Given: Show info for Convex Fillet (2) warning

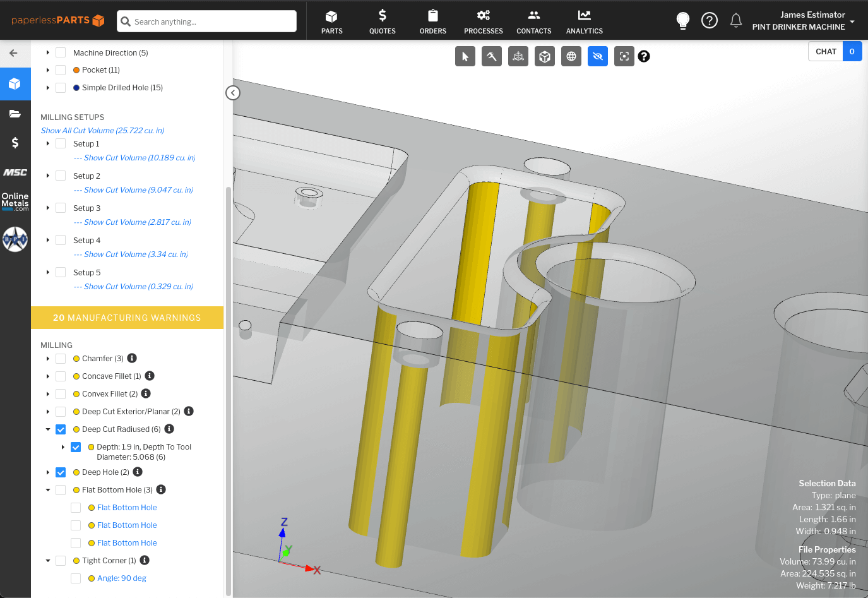Looking at the screenshot, I should click(x=146, y=393).
